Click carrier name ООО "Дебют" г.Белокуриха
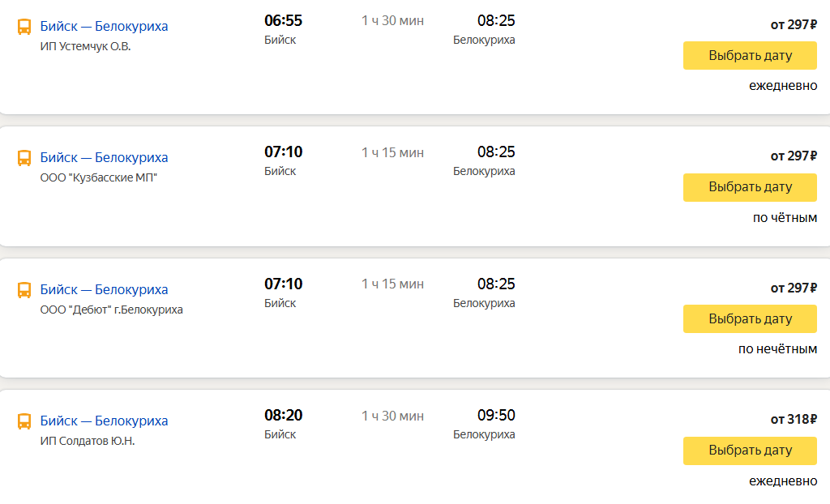Image resolution: width=830 pixels, height=504 pixels. point(112,310)
